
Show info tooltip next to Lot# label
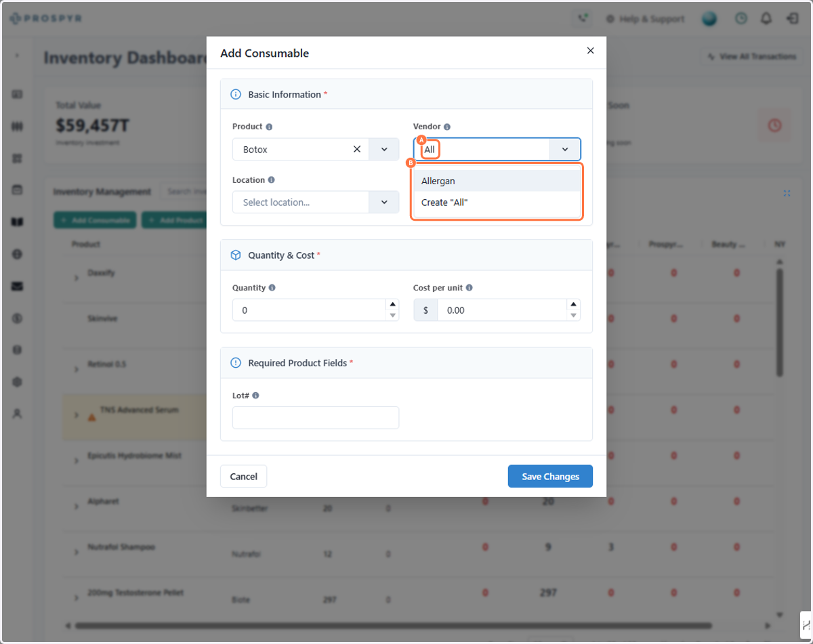[x=255, y=395]
